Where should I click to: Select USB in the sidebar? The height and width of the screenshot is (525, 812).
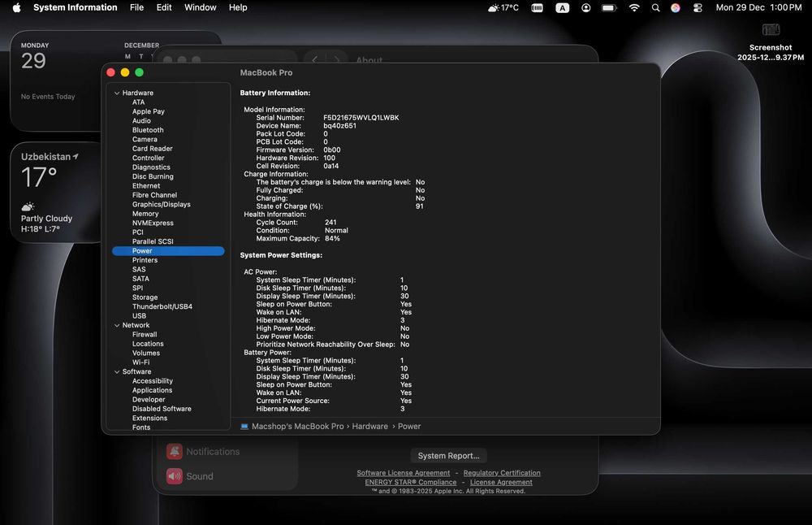[x=139, y=316]
